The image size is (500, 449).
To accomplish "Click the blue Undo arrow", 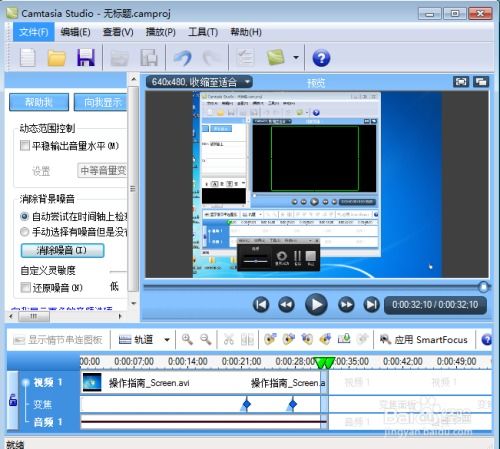I will (183, 58).
